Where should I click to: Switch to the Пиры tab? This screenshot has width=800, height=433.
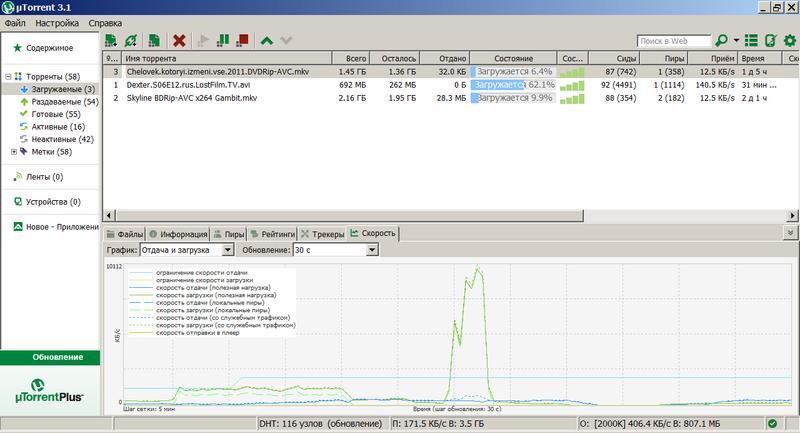[229, 234]
